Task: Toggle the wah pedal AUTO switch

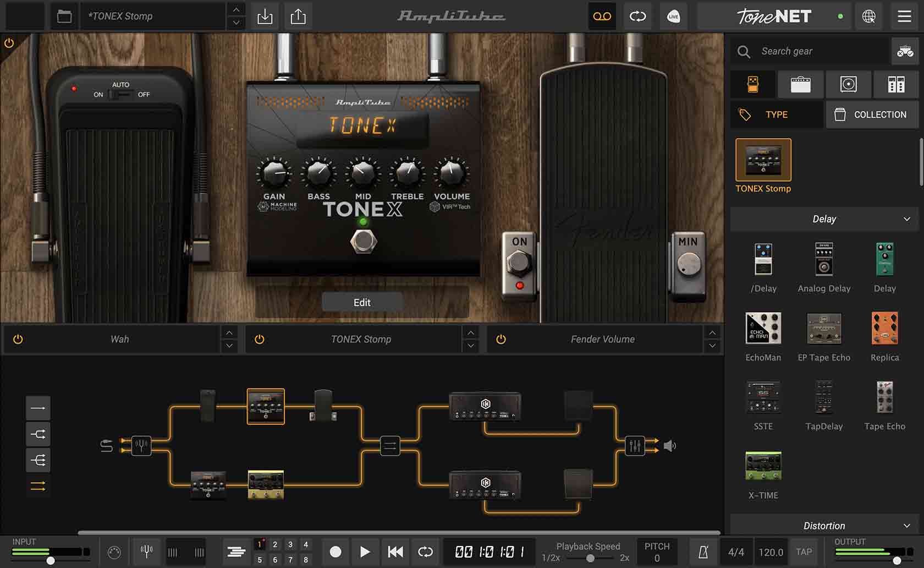Action: point(120,94)
